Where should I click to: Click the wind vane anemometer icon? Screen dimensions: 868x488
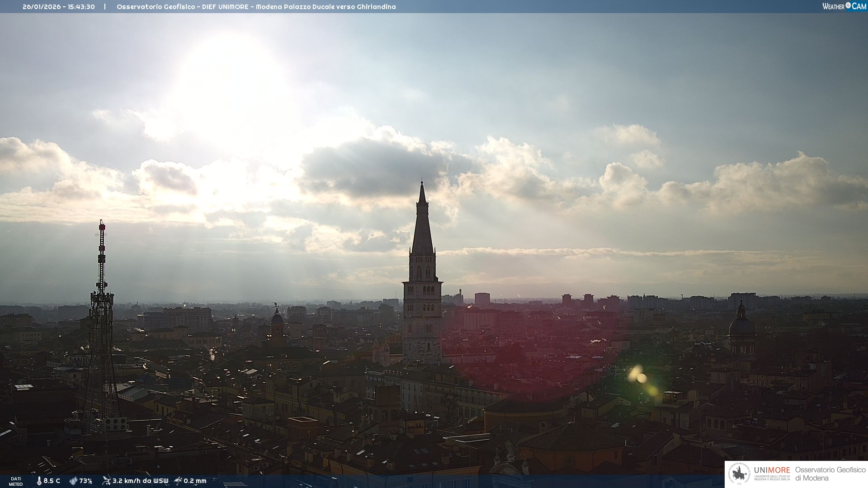click(x=106, y=481)
